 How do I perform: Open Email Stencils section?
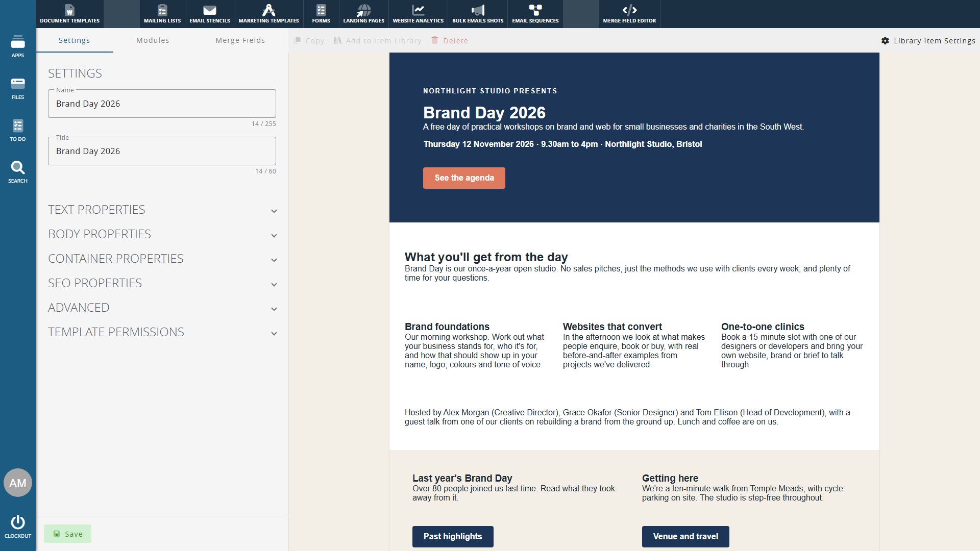point(210,14)
